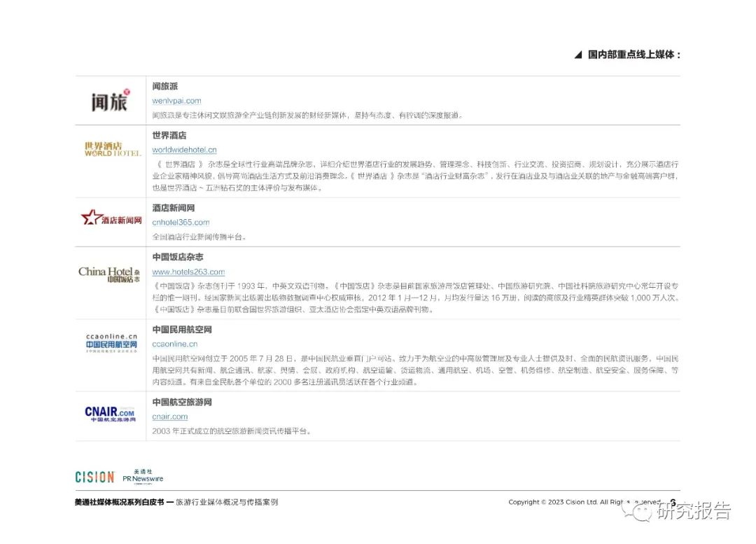Click the 闻旅 logo image
Image resolution: width=756 pixels, height=544 pixels.
pos(111,100)
